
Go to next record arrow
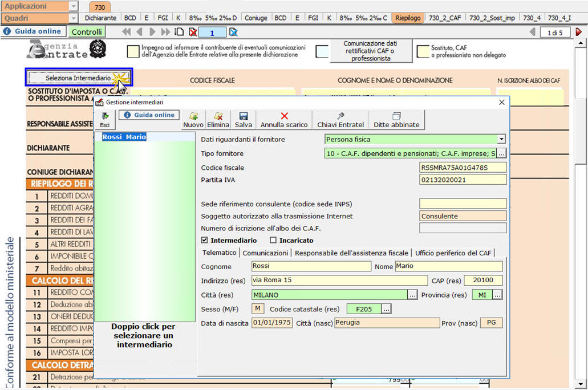pyautogui.click(x=152, y=32)
